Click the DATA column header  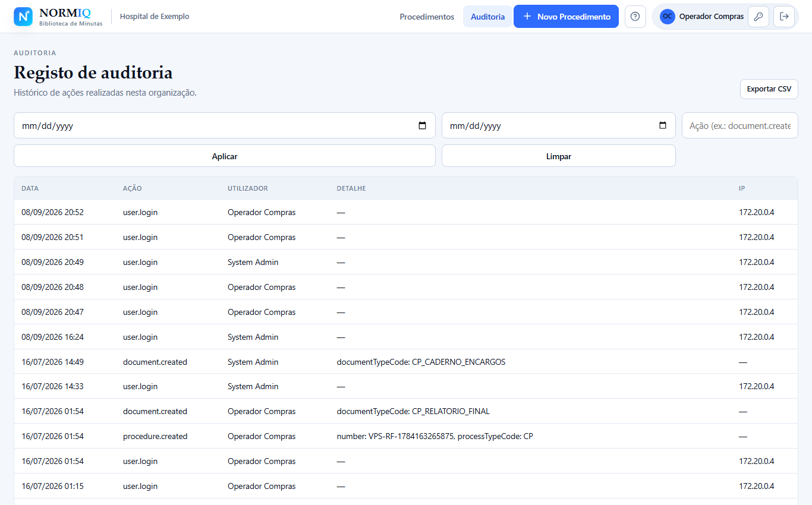click(x=30, y=188)
